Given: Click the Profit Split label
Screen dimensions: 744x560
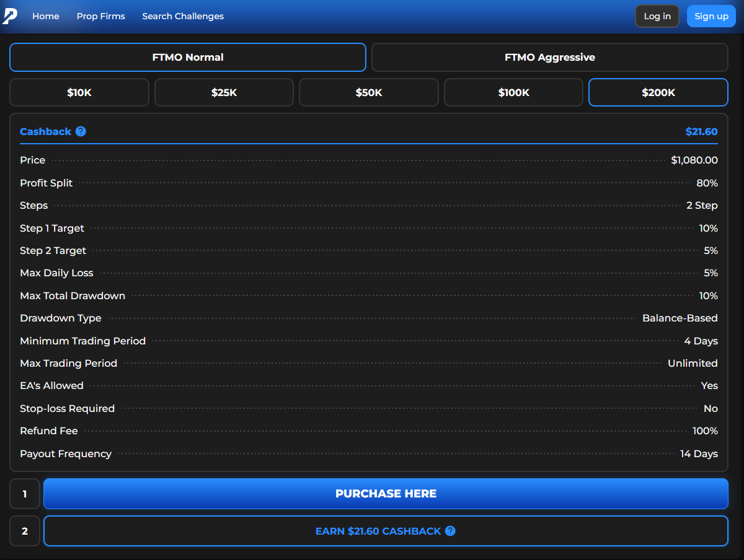Looking at the screenshot, I should click(46, 183).
